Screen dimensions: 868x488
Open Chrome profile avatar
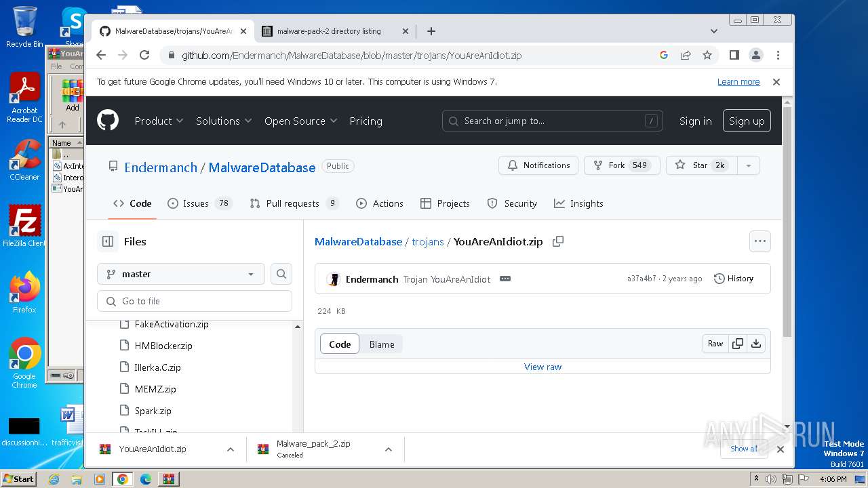pyautogui.click(x=755, y=55)
